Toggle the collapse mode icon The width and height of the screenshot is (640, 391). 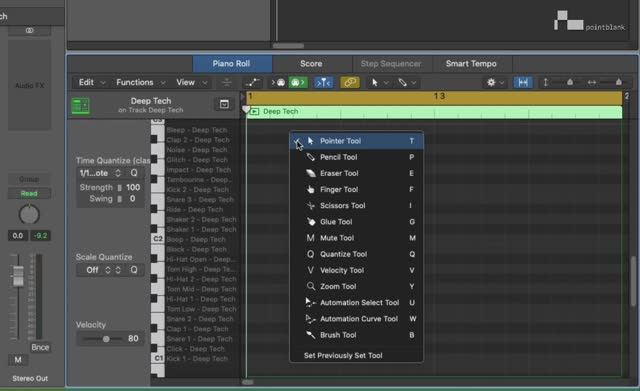[x=227, y=83]
